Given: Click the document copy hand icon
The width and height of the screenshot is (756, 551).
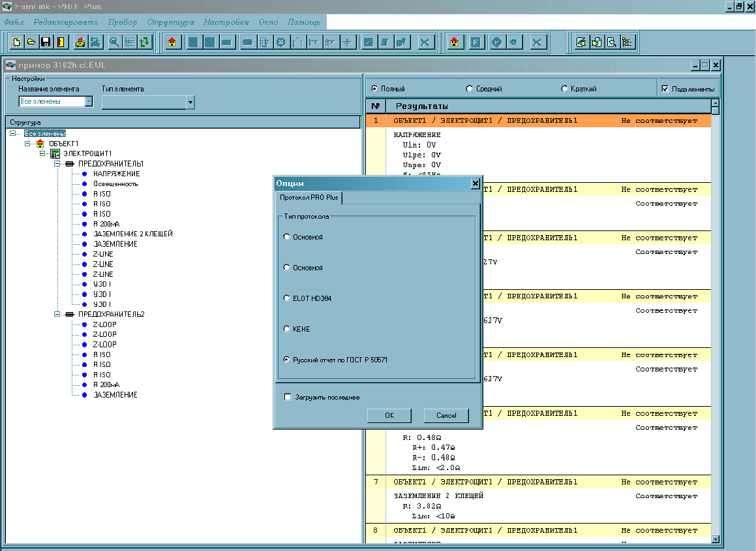Looking at the screenshot, I should point(596,42).
